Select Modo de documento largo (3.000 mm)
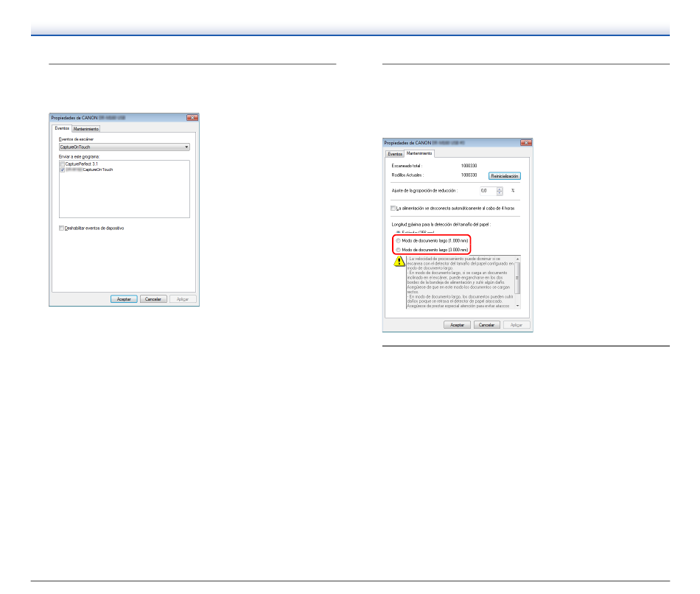This screenshot has height=594, width=700. [x=398, y=250]
